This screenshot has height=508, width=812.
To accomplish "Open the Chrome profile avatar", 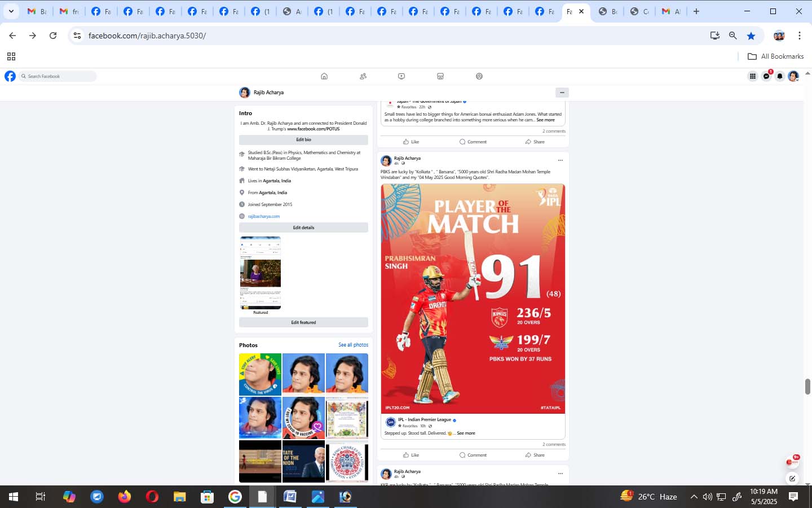I will point(779,36).
